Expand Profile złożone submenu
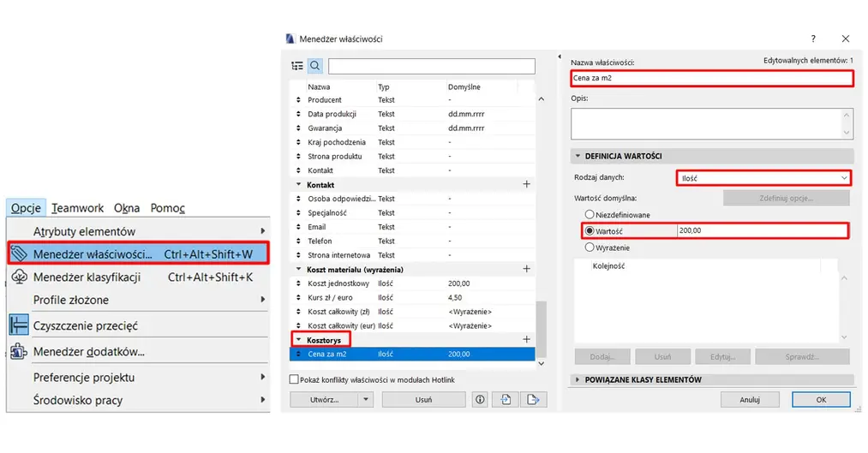 coord(138,300)
